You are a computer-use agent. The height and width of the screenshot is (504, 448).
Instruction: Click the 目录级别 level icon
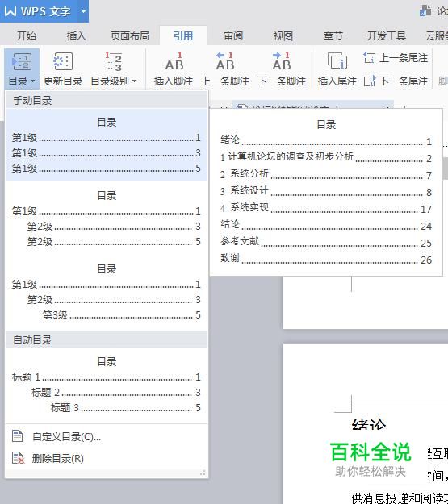coord(114,61)
